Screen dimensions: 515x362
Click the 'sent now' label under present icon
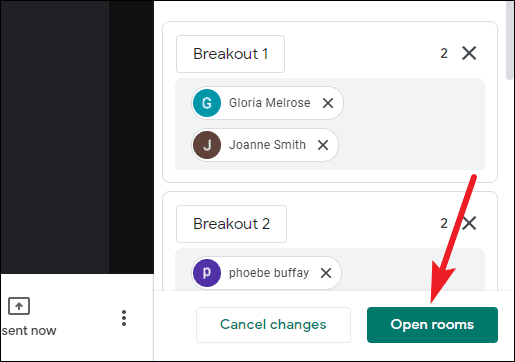point(29,331)
